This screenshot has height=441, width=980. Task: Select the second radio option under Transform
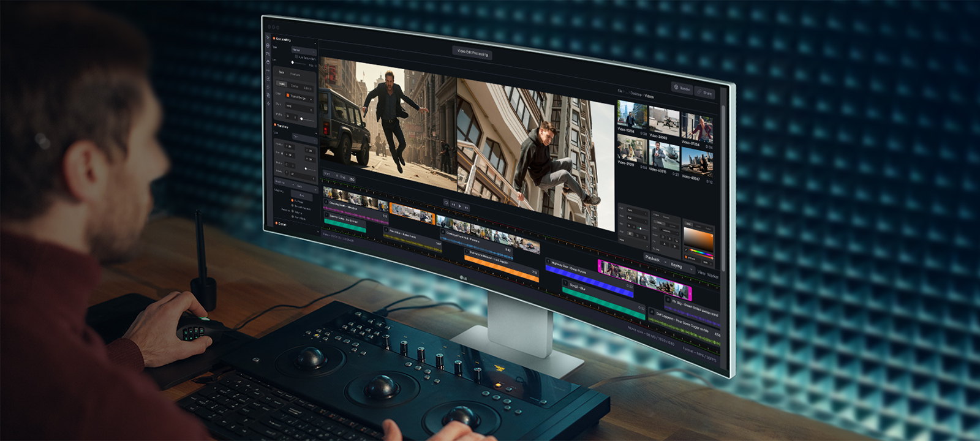click(293, 206)
